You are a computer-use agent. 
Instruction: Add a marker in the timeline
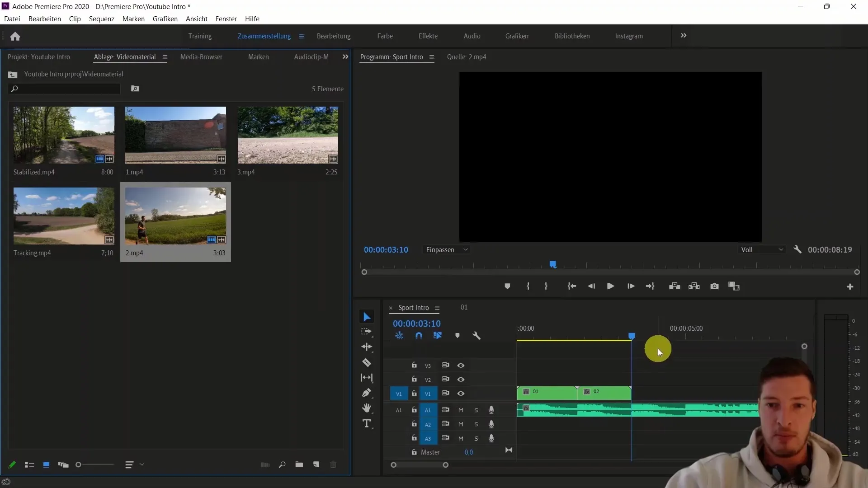pyautogui.click(x=458, y=336)
